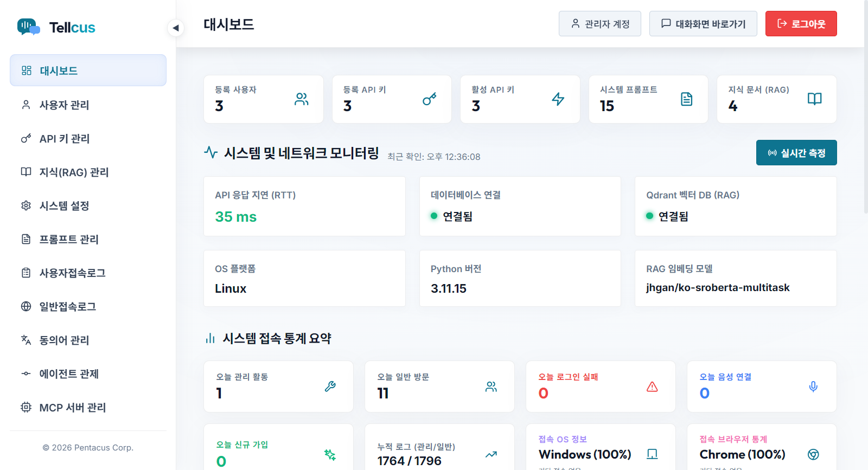Click the people icon on 오늘 일반 방문 card
This screenshot has height=470, width=868.
(492, 387)
